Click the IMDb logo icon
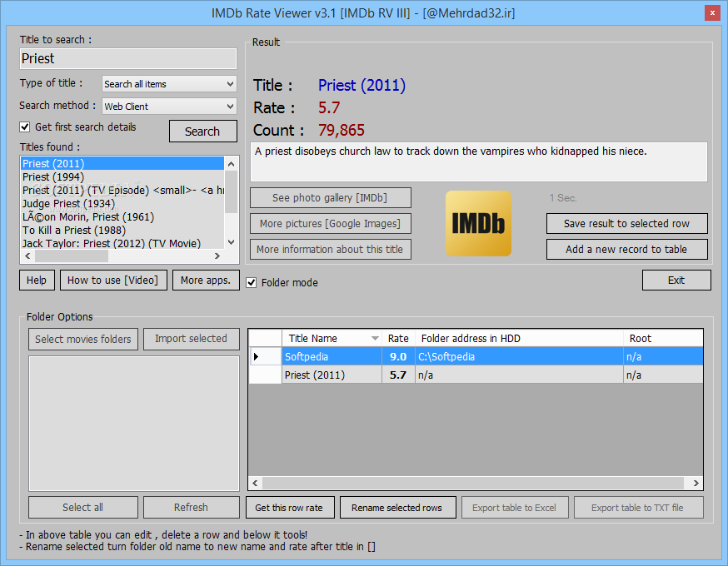The height and width of the screenshot is (566, 728). tap(478, 224)
